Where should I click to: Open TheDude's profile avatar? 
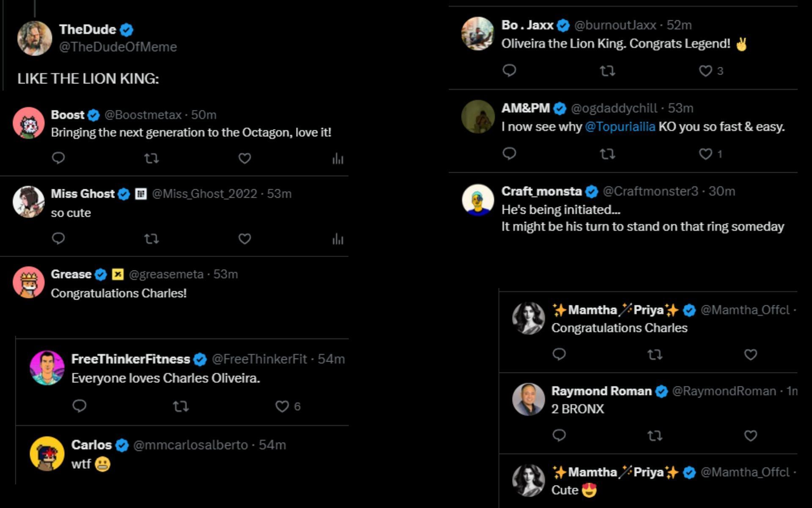(35, 38)
